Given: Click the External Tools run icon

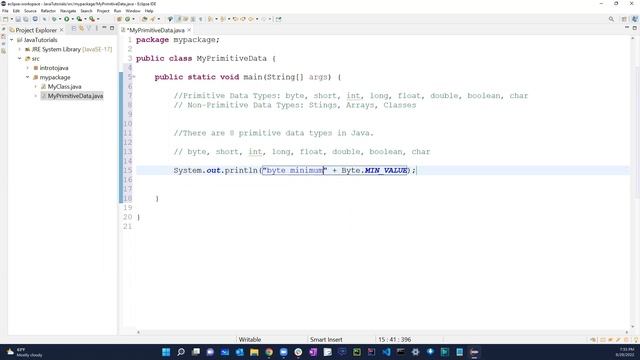Looking at the screenshot, I should (x=92, y=19).
